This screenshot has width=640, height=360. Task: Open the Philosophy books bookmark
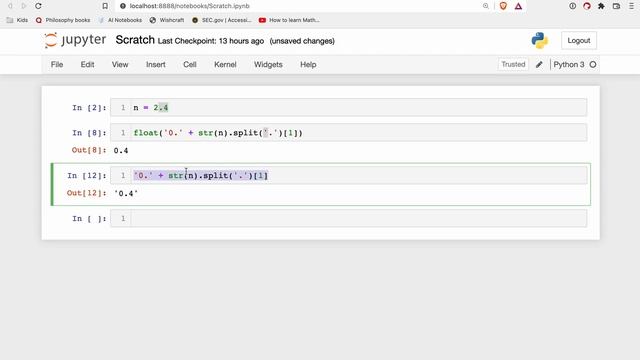coord(63,20)
